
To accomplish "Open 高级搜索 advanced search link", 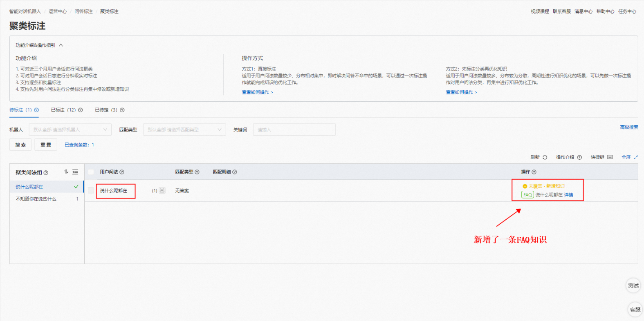I will (629, 127).
